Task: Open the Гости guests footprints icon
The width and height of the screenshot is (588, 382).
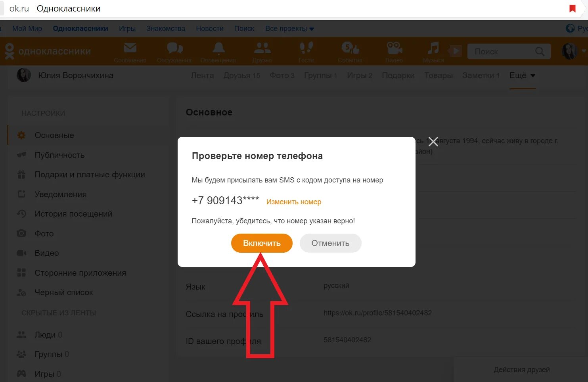Action: [x=306, y=48]
